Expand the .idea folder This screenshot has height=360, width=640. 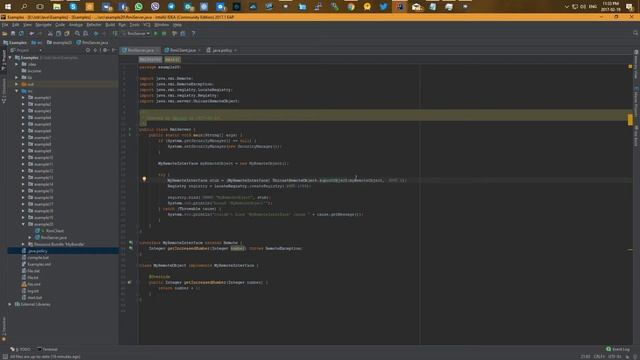[17, 64]
